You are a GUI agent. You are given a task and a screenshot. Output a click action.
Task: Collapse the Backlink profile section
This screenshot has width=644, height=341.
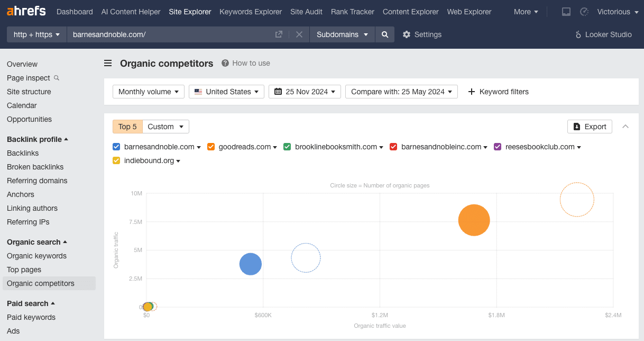click(x=38, y=139)
